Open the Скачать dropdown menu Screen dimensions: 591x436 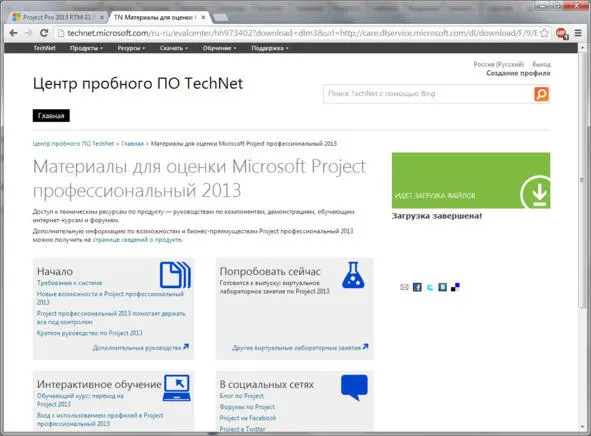click(173, 48)
